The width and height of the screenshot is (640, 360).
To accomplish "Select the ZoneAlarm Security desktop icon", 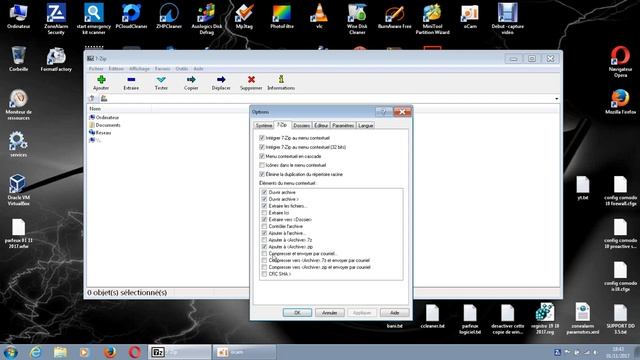I will tap(56, 19).
